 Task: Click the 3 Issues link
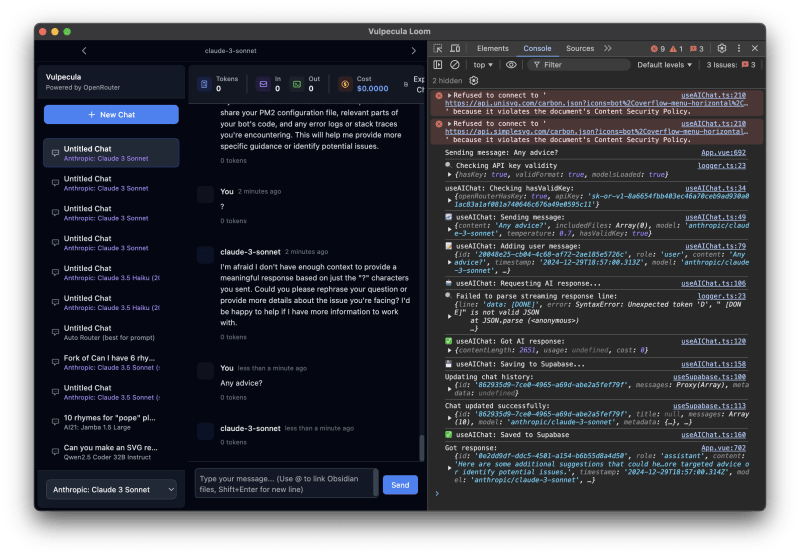(731, 65)
